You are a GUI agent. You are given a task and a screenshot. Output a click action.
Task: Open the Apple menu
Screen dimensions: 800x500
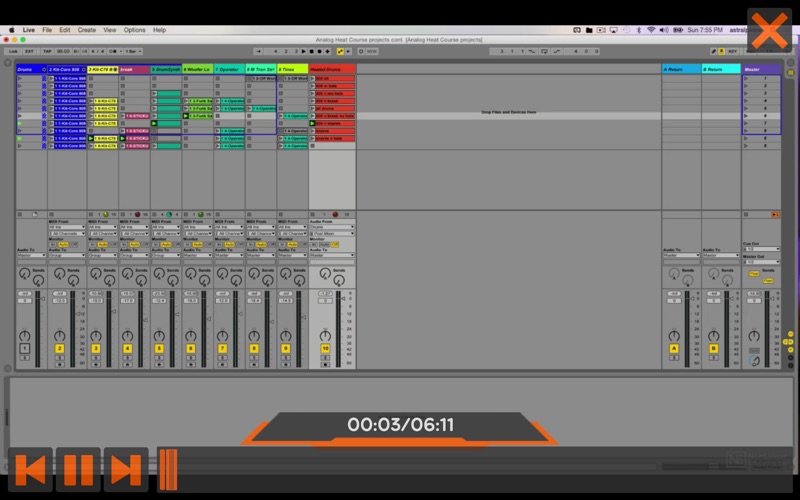[11, 30]
